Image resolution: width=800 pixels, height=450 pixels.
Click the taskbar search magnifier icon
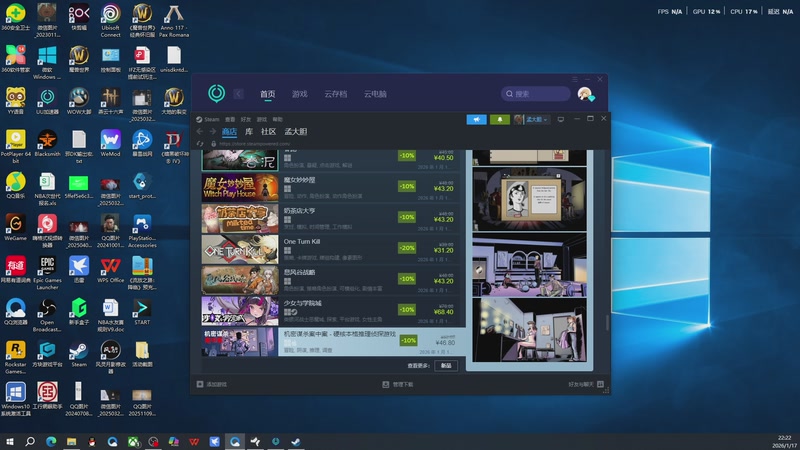click(30, 441)
